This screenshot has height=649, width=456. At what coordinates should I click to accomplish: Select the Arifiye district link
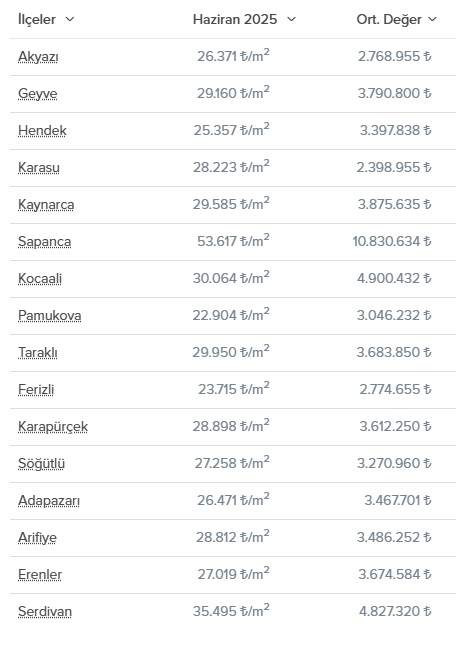37,538
